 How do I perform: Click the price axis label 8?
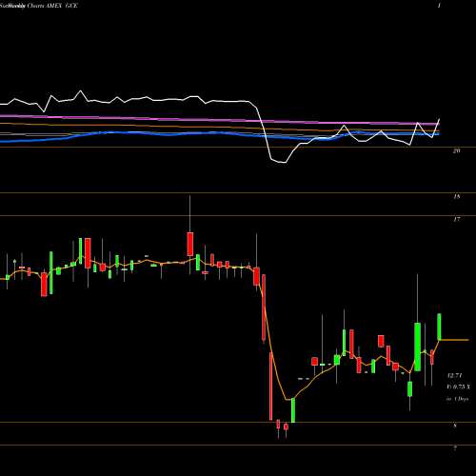point(455,426)
